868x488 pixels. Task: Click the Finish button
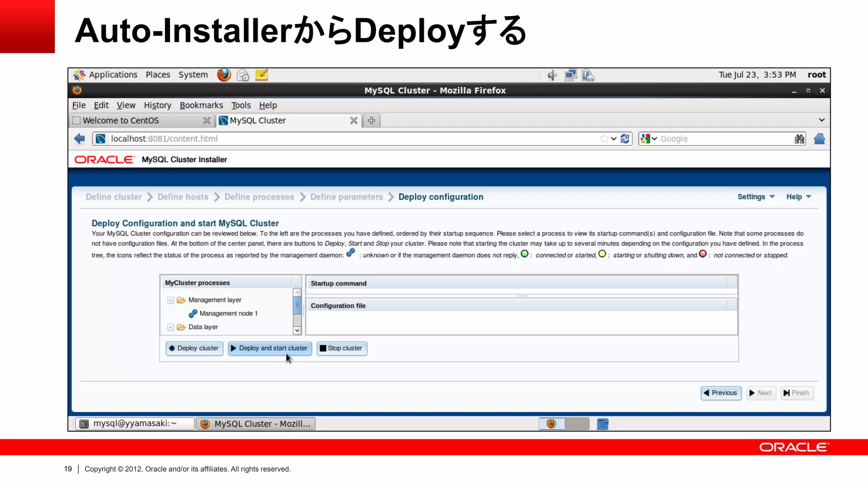(797, 393)
